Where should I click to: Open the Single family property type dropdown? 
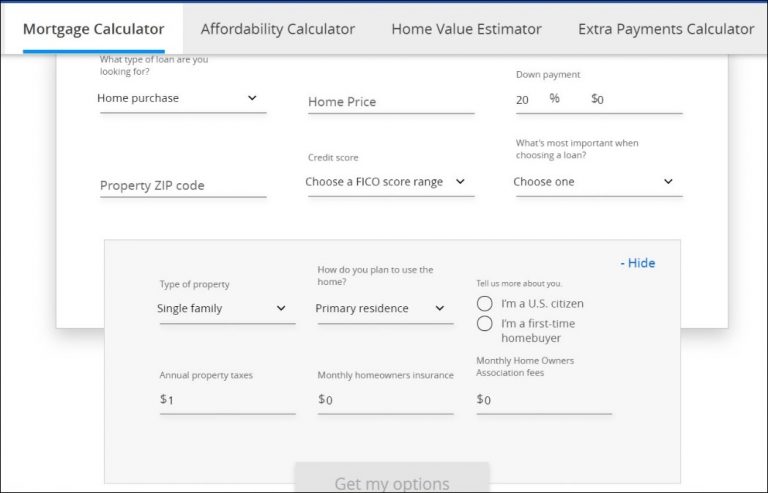pos(226,308)
